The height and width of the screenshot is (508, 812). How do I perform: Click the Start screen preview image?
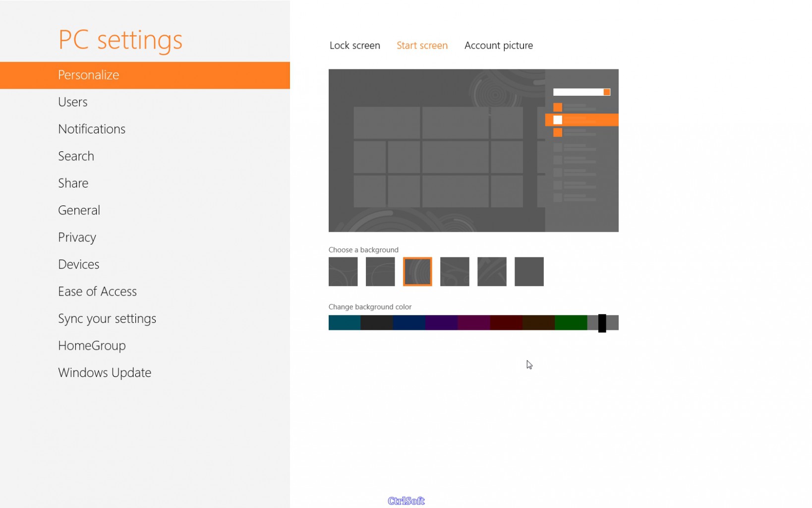(473, 150)
